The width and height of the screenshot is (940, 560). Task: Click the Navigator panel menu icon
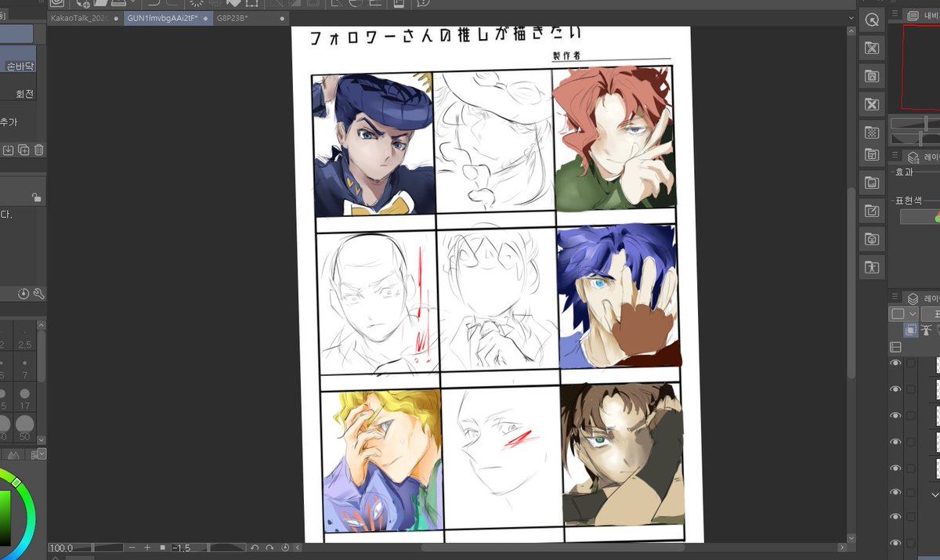click(895, 15)
